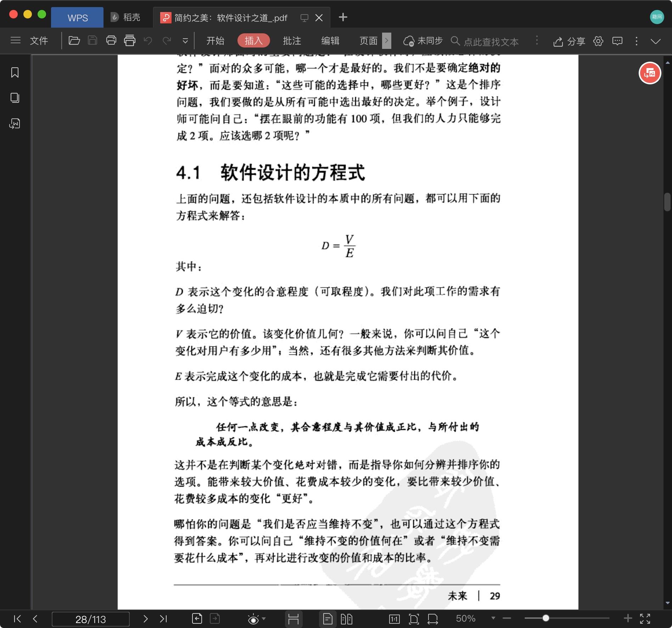Switch to the 稻壳 tab
The image size is (672, 628).
click(125, 17)
